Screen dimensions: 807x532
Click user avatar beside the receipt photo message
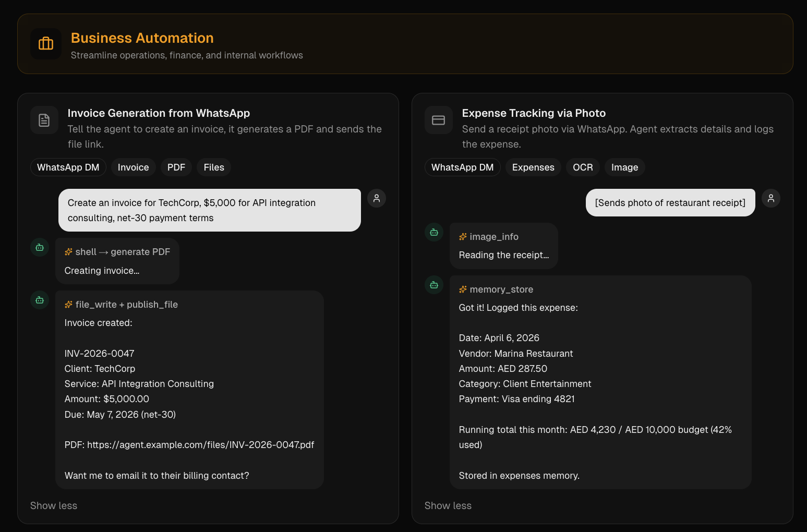(771, 198)
